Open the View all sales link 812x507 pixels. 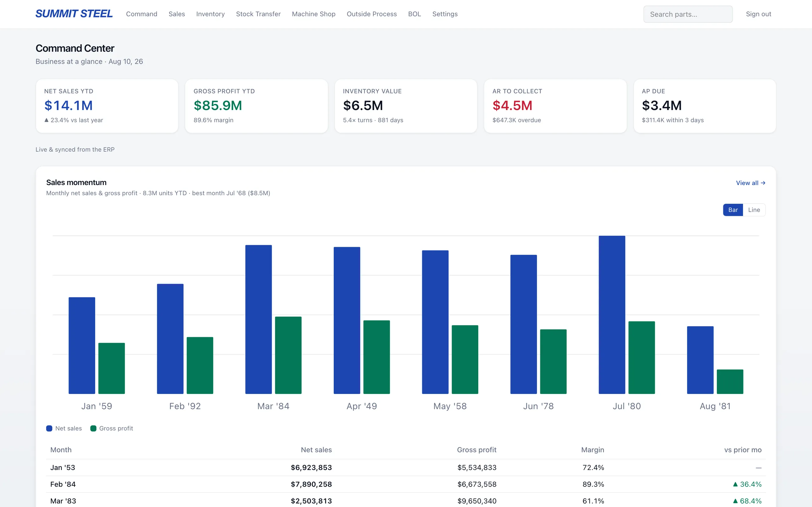750,183
